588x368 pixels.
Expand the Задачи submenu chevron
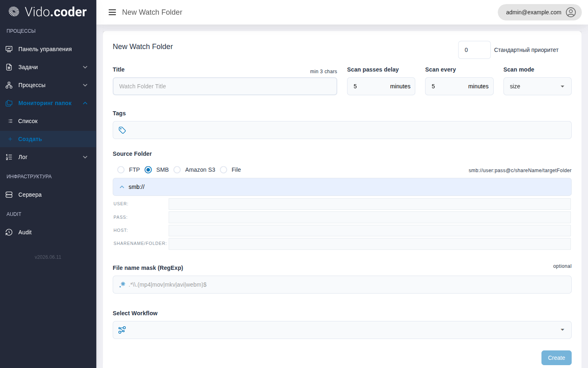85,67
